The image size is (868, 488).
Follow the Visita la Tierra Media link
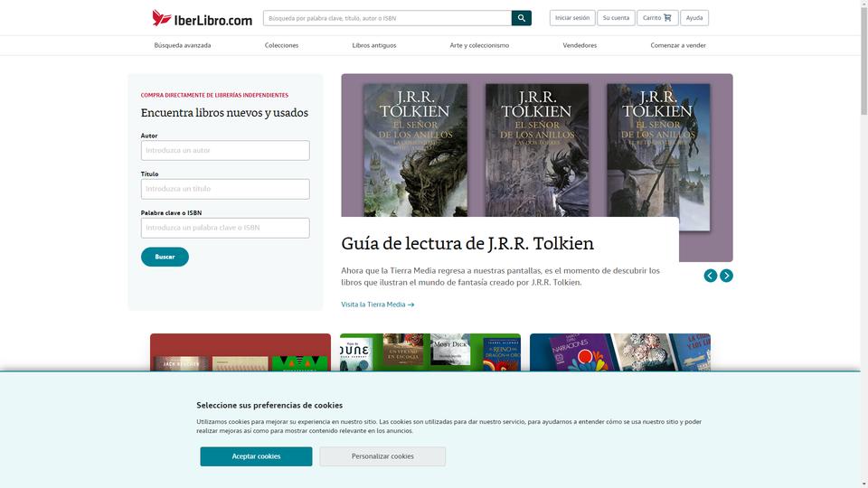pos(378,305)
